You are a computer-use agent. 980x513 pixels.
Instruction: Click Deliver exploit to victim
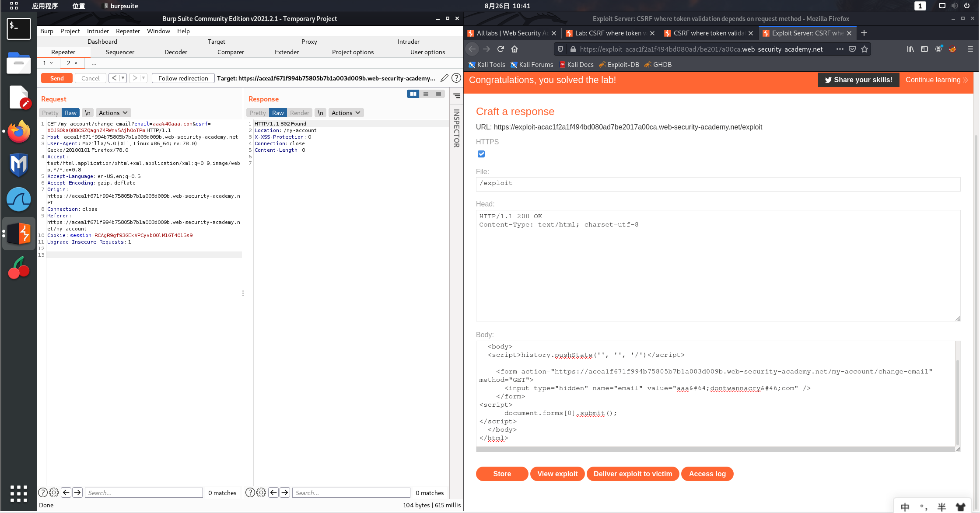633,474
